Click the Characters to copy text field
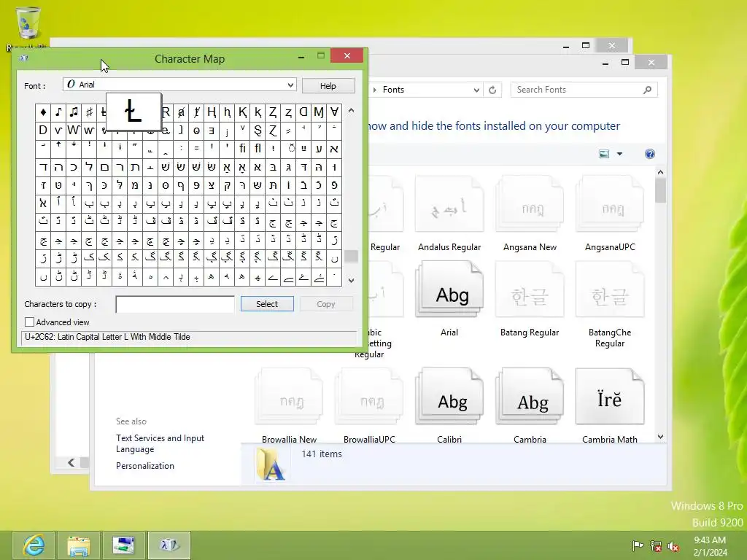Screen dimensions: 747x560 click(175, 304)
